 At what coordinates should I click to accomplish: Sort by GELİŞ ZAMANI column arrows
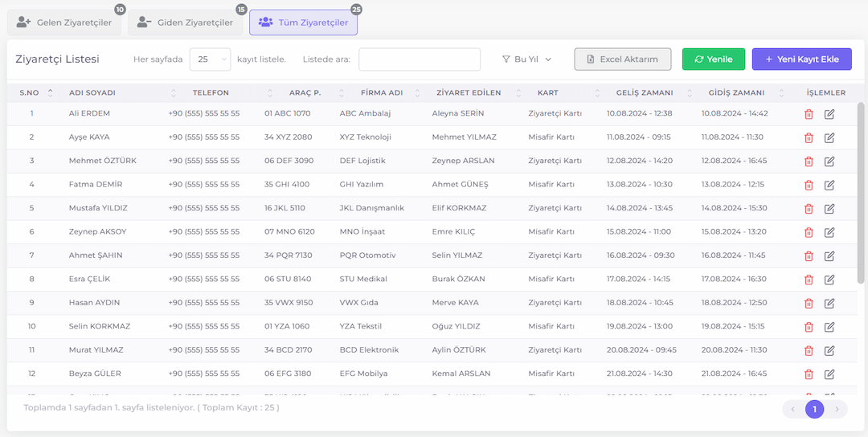coord(690,93)
